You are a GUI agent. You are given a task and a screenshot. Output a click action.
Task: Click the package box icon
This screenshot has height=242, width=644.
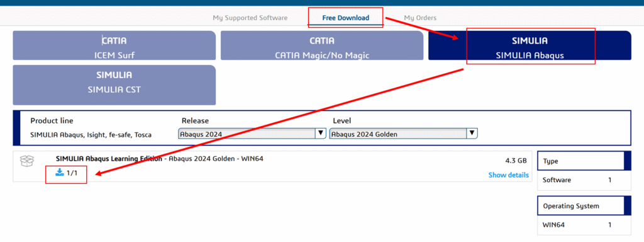[26, 161]
